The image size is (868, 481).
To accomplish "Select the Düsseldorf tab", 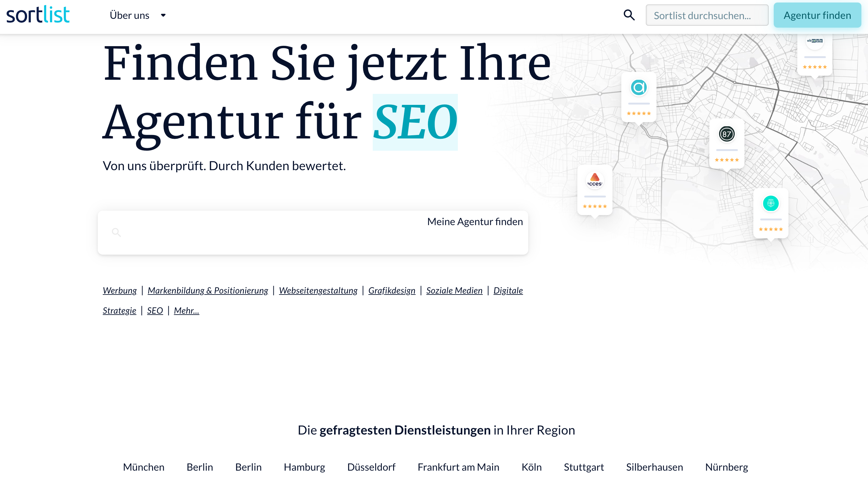I will point(371,467).
